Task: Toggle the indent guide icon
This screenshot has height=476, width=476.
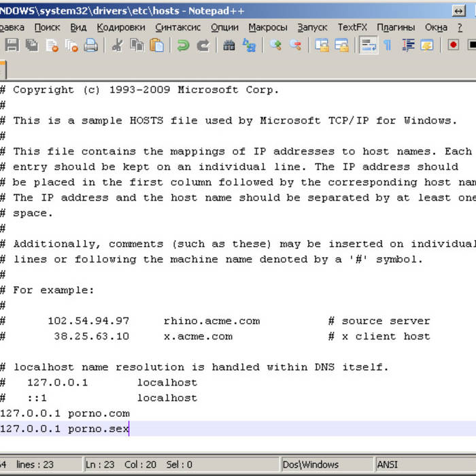Action: tap(408, 46)
